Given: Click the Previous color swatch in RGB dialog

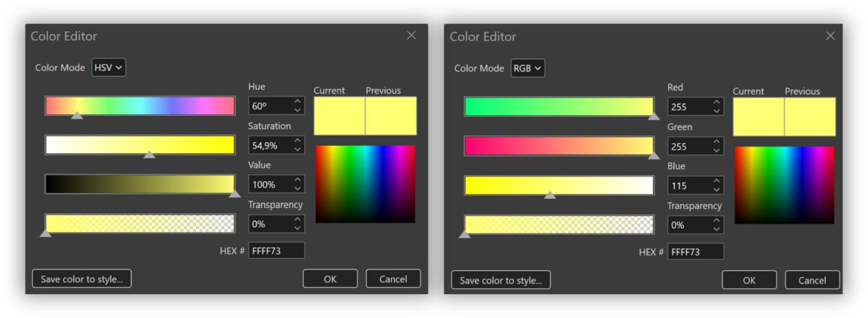Looking at the screenshot, I should [x=810, y=117].
